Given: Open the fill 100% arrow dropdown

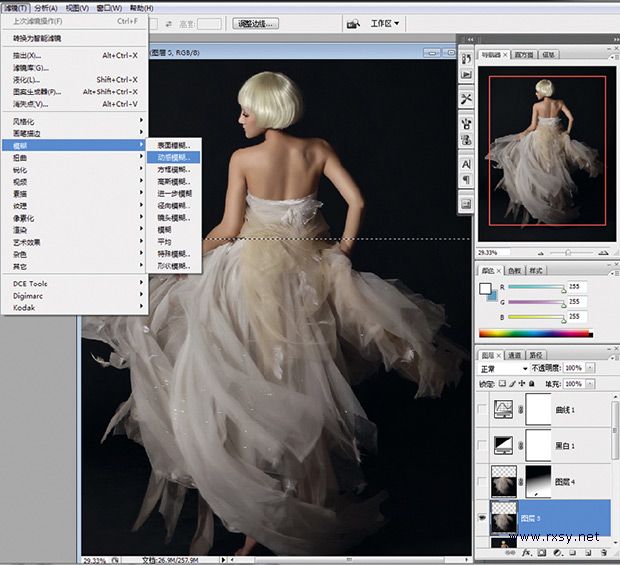Looking at the screenshot, I should tap(590, 384).
